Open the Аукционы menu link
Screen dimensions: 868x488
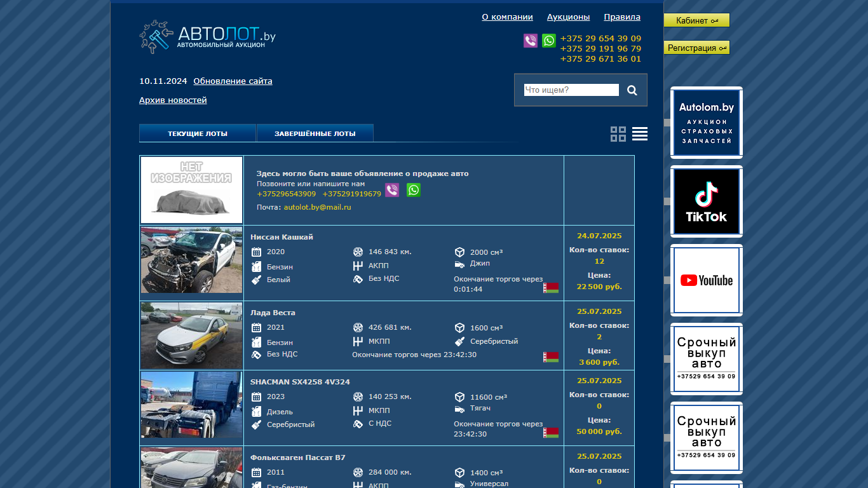coord(568,17)
